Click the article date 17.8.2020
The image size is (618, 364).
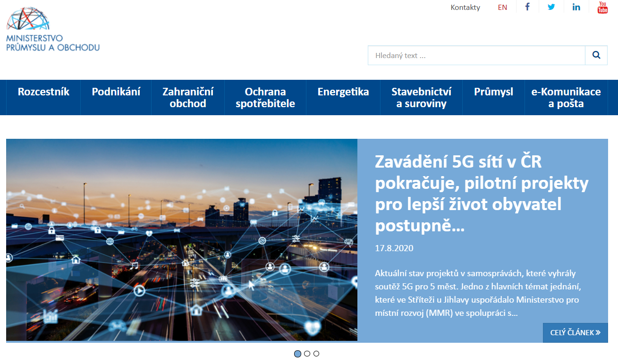tap(394, 248)
